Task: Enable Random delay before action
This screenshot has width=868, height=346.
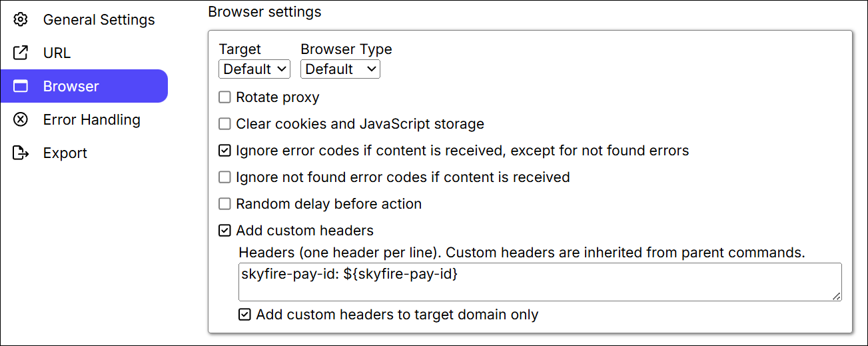Action: [225, 204]
